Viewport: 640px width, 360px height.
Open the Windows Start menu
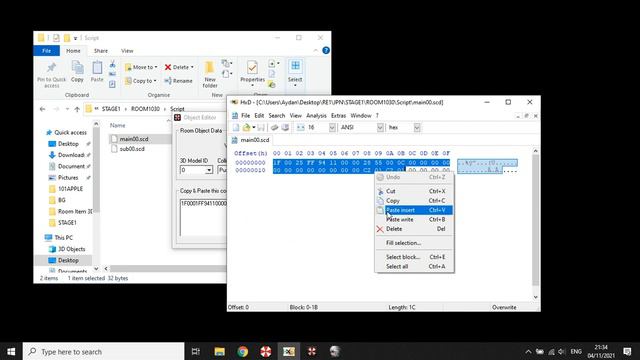point(11,351)
